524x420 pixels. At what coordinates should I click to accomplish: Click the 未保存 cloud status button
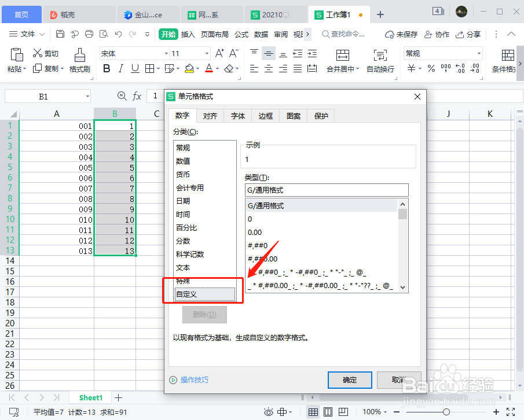pyautogui.click(x=401, y=34)
